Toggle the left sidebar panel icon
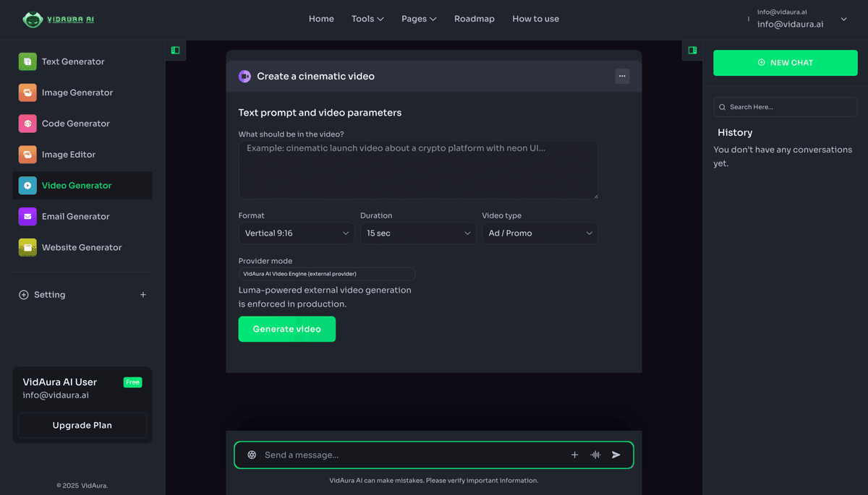868x495 pixels. pos(175,51)
